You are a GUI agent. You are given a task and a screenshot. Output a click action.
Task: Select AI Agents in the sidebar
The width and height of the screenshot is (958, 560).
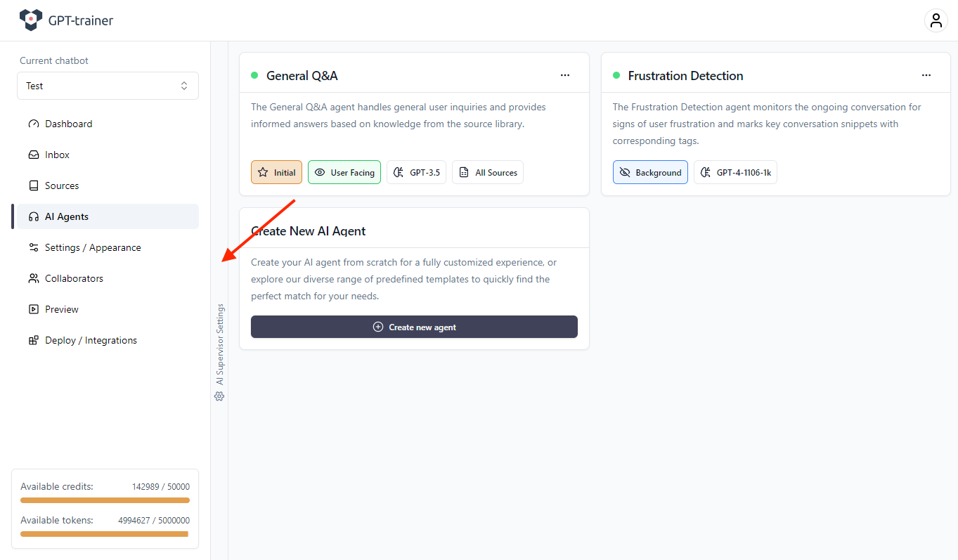tap(105, 216)
